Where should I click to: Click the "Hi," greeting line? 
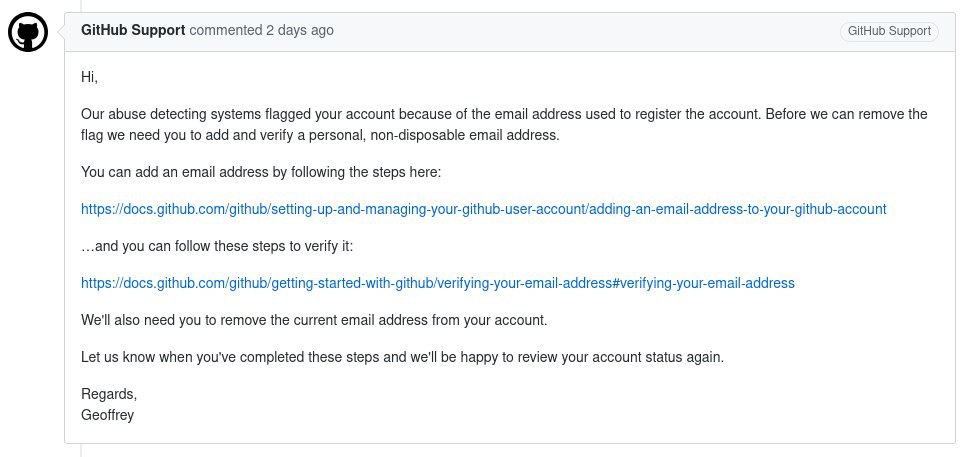coord(89,78)
